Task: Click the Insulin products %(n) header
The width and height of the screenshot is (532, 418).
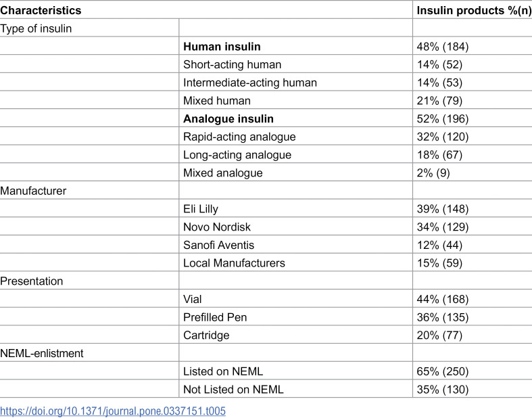Action: [474, 11]
